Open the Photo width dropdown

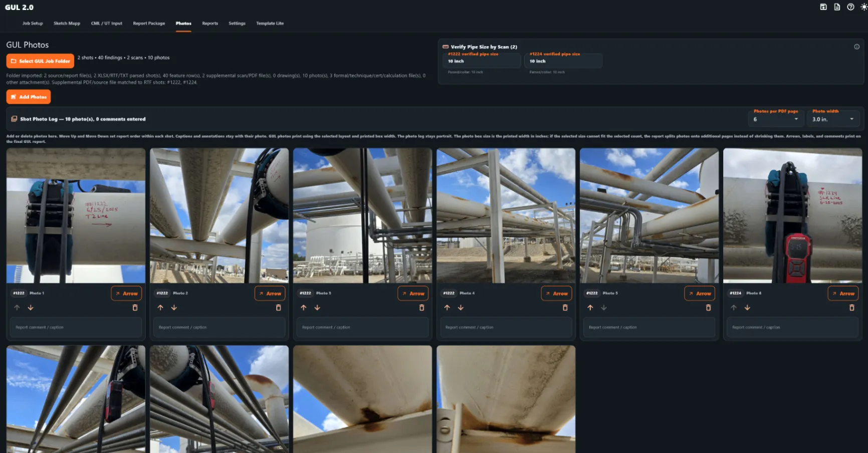[833, 119]
